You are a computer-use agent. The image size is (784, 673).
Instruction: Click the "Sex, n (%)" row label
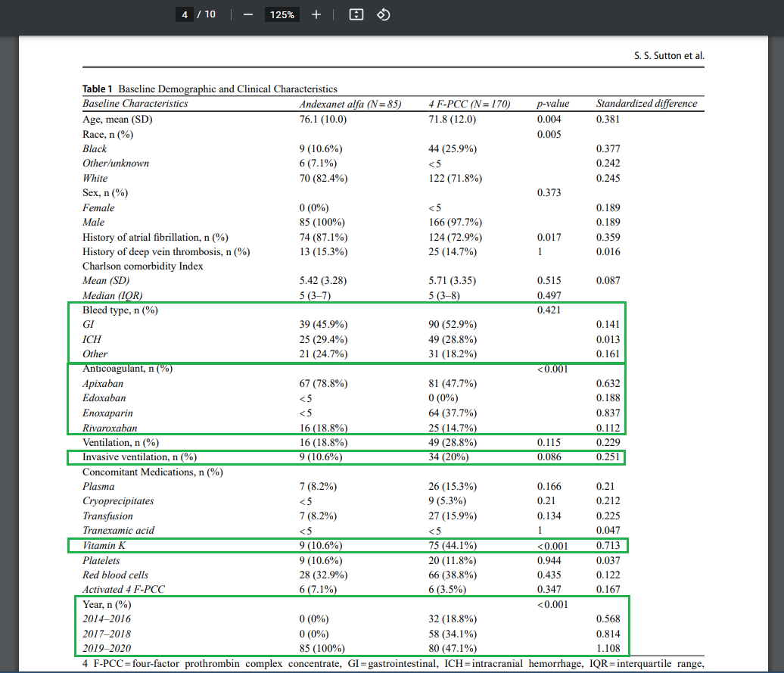click(x=105, y=193)
